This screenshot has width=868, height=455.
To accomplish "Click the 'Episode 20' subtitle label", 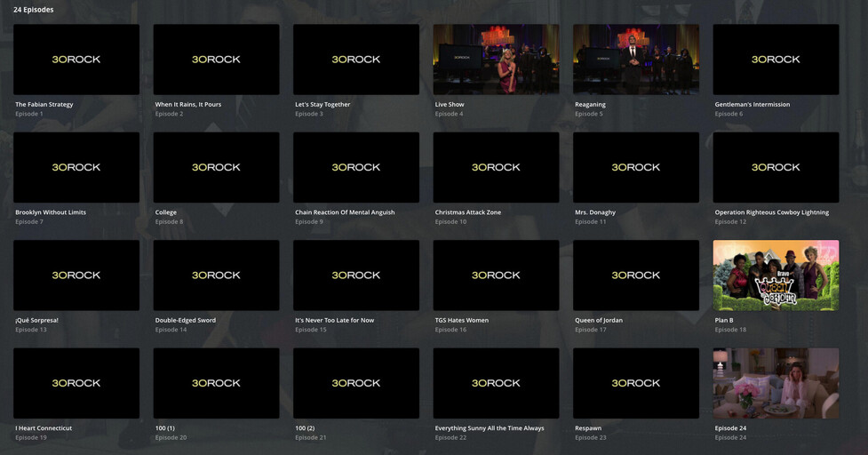I will 171,438.
